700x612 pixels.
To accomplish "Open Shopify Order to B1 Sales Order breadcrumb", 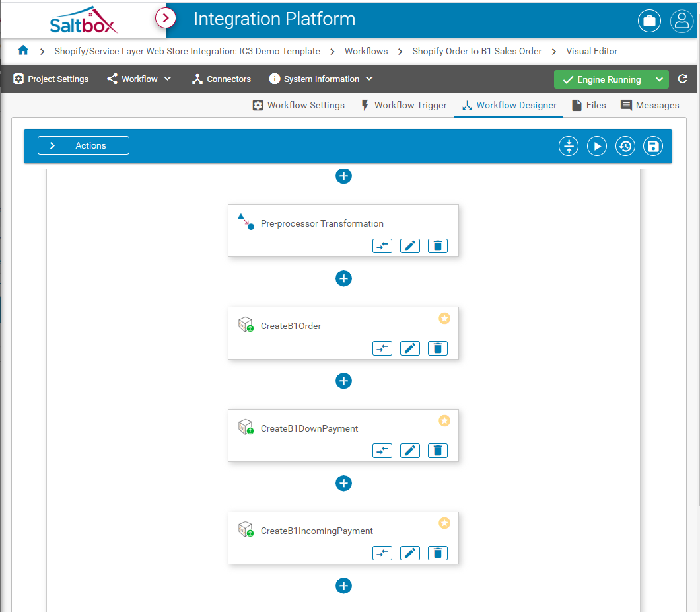I will 477,51.
